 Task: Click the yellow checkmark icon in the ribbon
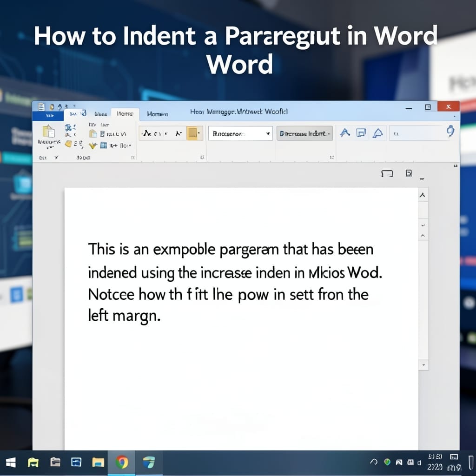coord(93,145)
